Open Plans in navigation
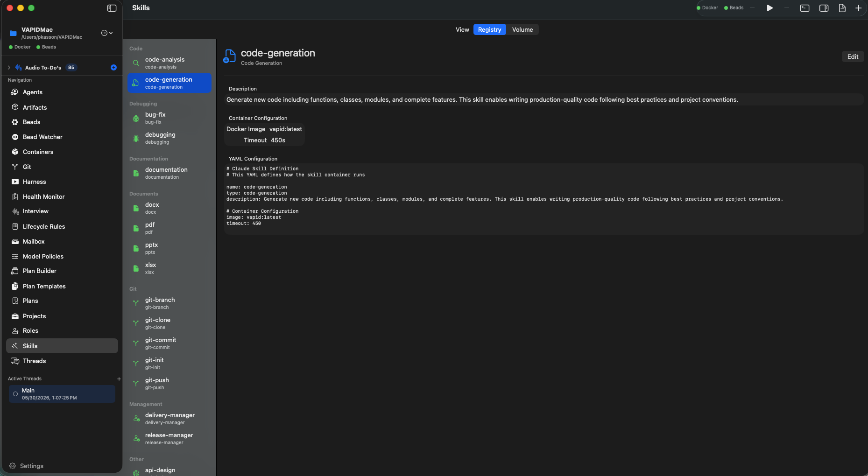This screenshot has height=476, width=868. tap(62, 301)
